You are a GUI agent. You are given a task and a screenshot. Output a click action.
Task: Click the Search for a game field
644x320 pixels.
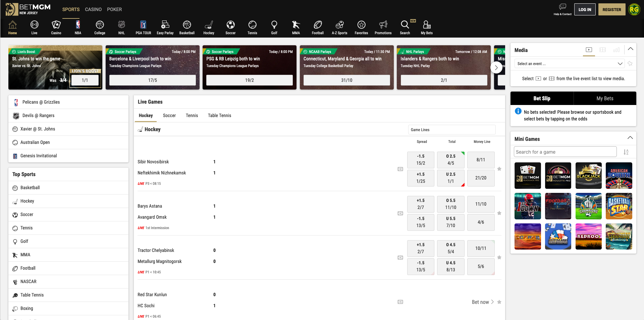[x=565, y=152]
